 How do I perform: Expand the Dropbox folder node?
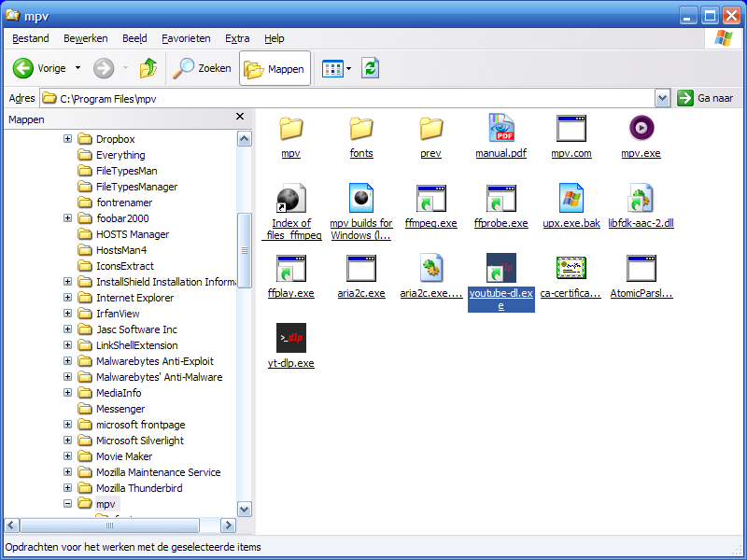tap(67, 138)
